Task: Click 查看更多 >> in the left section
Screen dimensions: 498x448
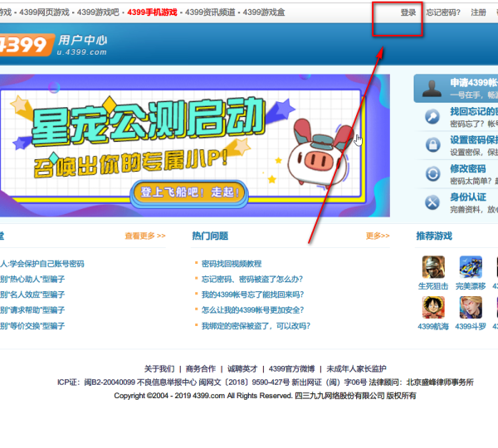Action: coord(145,236)
